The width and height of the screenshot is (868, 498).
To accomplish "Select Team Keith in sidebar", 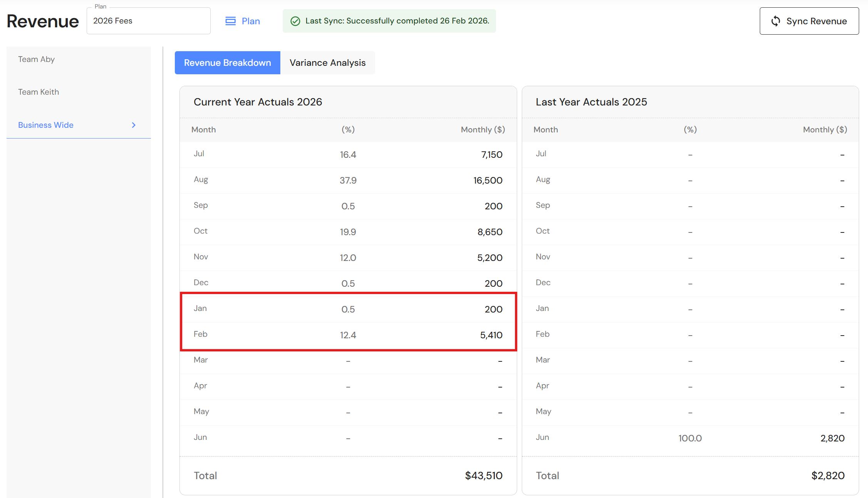I will click(x=39, y=92).
